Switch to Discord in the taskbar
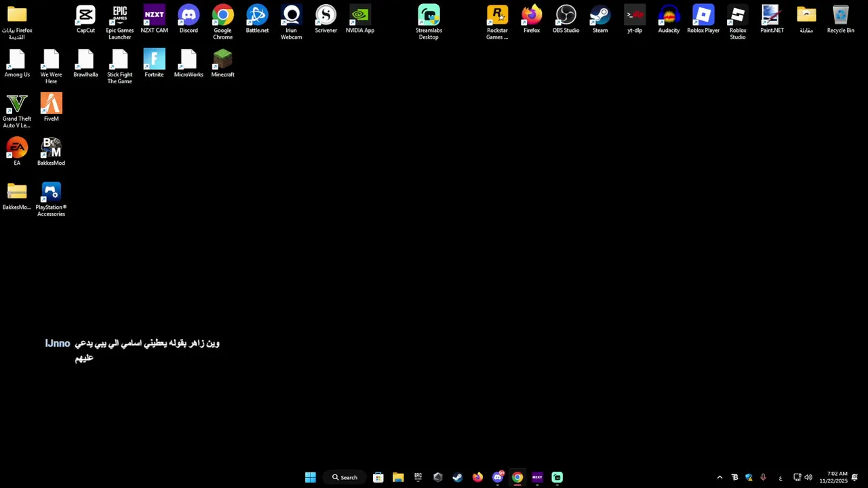Image resolution: width=868 pixels, height=488 pixels. [498, 477]
